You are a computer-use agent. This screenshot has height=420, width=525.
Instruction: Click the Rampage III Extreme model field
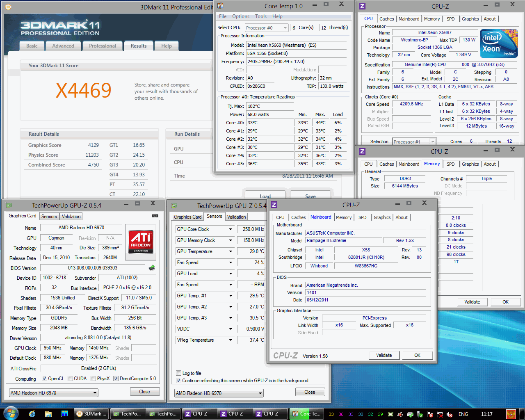point(342,241)
